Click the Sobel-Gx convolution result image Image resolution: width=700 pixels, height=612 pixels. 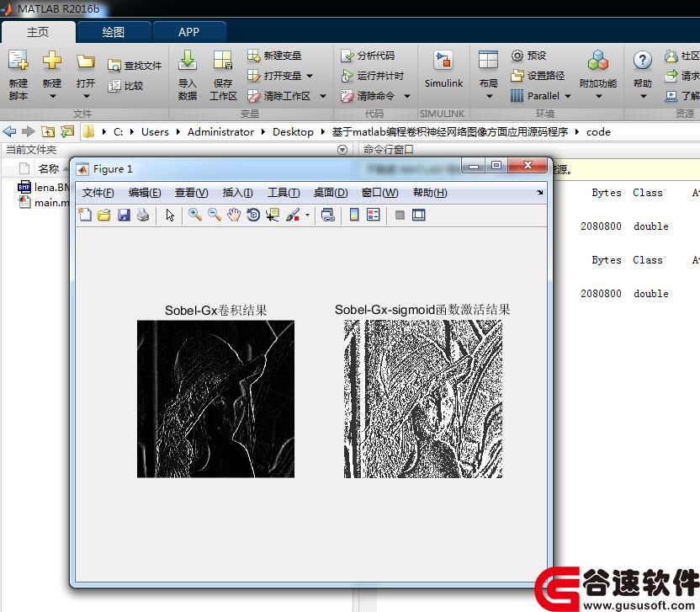coord(215,399)
